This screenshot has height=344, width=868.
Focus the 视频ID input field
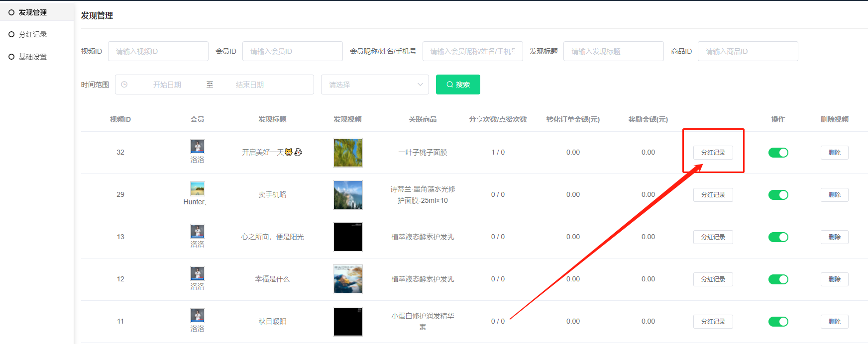(x=158, y=51)
